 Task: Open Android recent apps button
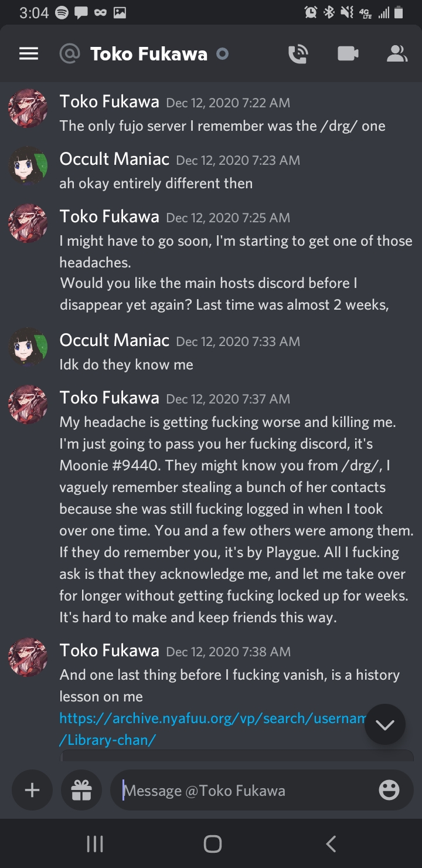[x=94, y=844]
